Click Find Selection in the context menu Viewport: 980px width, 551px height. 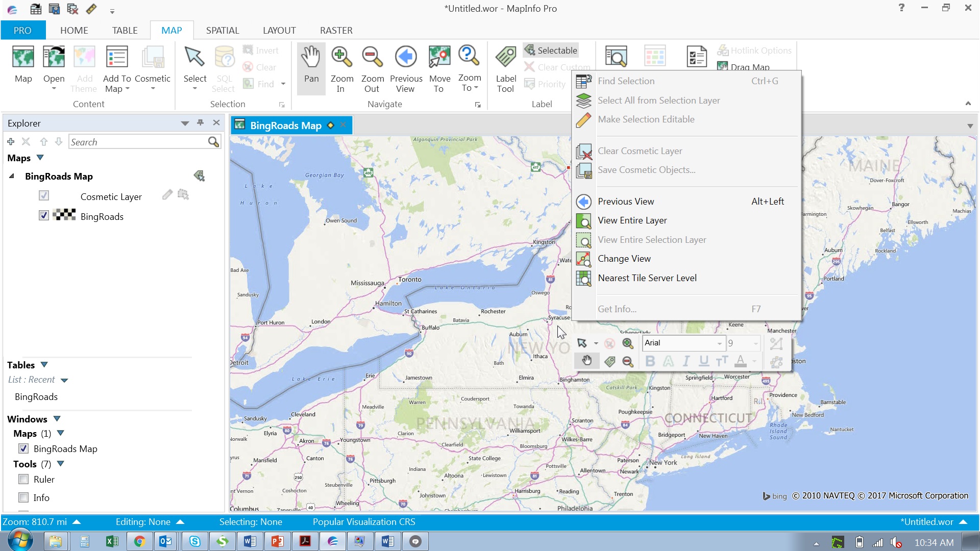point(626,81)
